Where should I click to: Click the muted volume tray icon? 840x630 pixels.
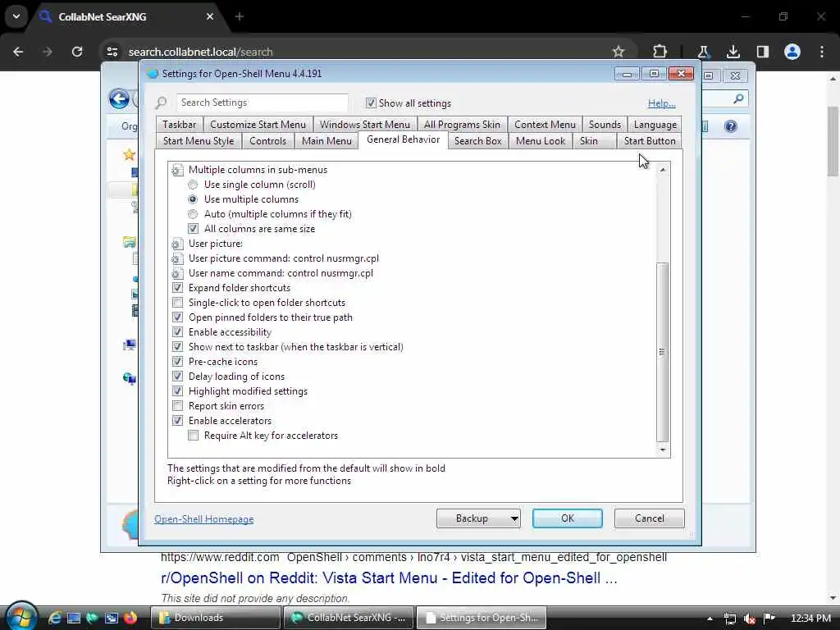(750, 619)
